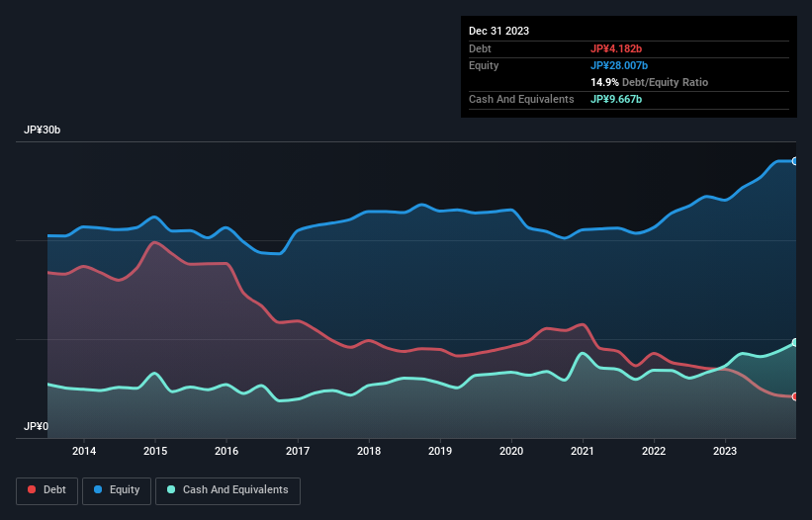Click the 2019 x-axis label
The image size is (812, 520).
[440, 451]
